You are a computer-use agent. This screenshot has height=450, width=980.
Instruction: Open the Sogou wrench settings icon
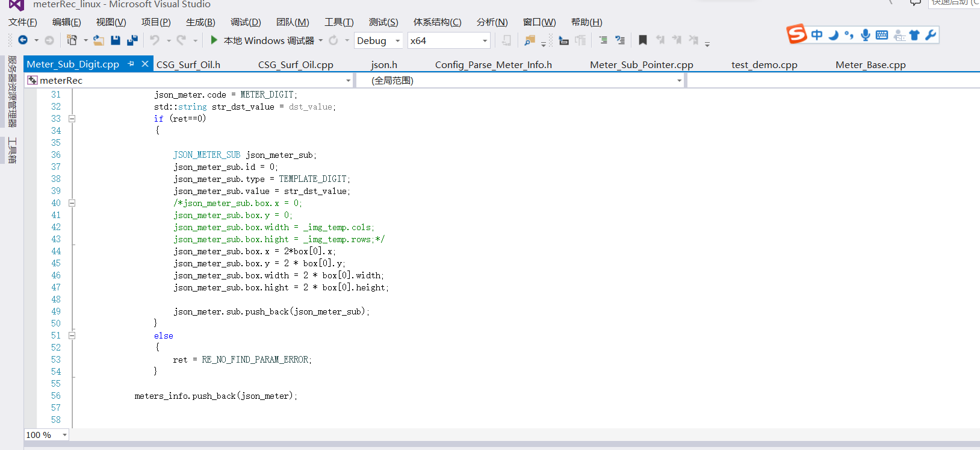pos(931,35)
